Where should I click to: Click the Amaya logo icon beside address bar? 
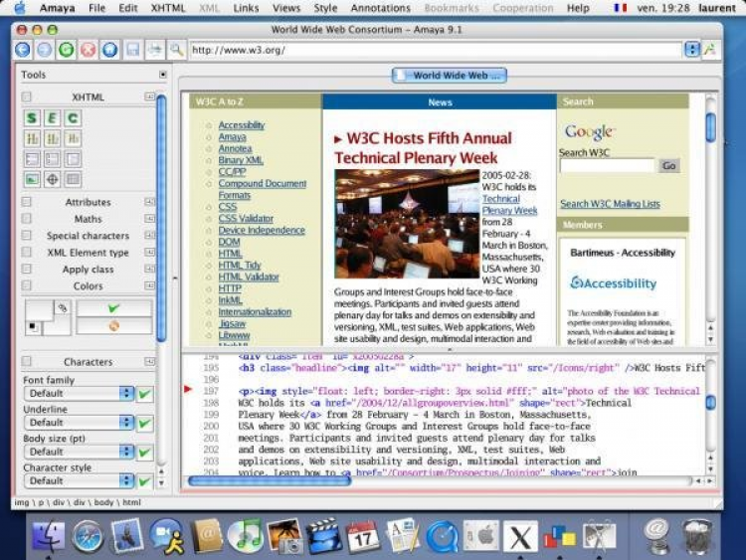(710, 50)
